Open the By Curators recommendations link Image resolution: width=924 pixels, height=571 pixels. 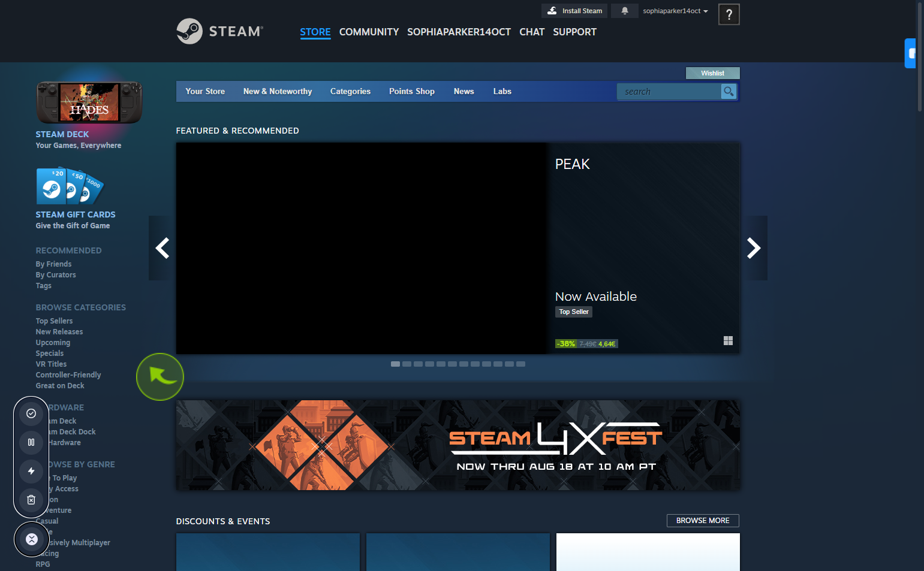[x=56, y=275]
